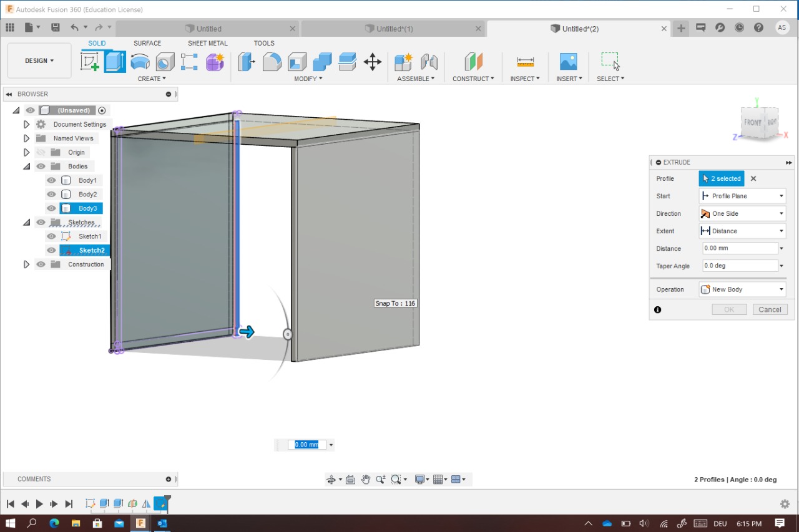Select the Pan hand tool
This screenshot has width=799, height=532.
pos(366,480)
